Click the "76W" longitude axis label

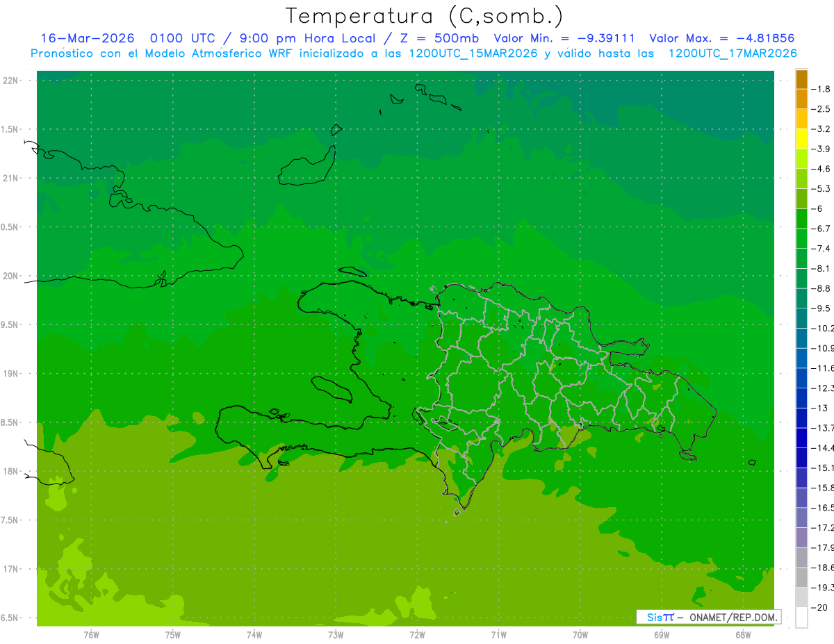[91, 634]
